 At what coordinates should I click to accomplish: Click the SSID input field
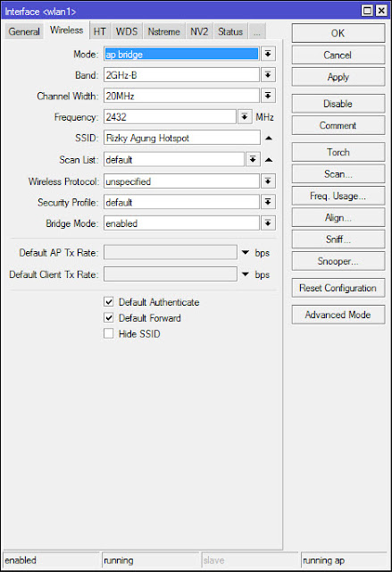pos(182,138)
